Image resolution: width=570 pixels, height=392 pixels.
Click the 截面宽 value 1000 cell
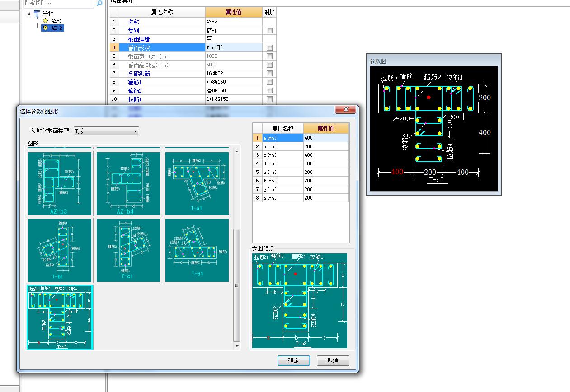click(233, 56)
